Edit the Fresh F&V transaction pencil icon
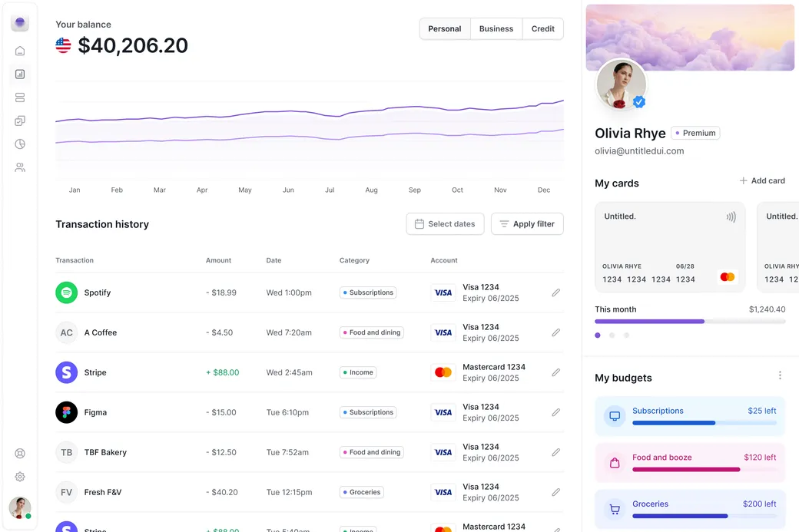Screen dimensions: 799x532 coord(556,492)
